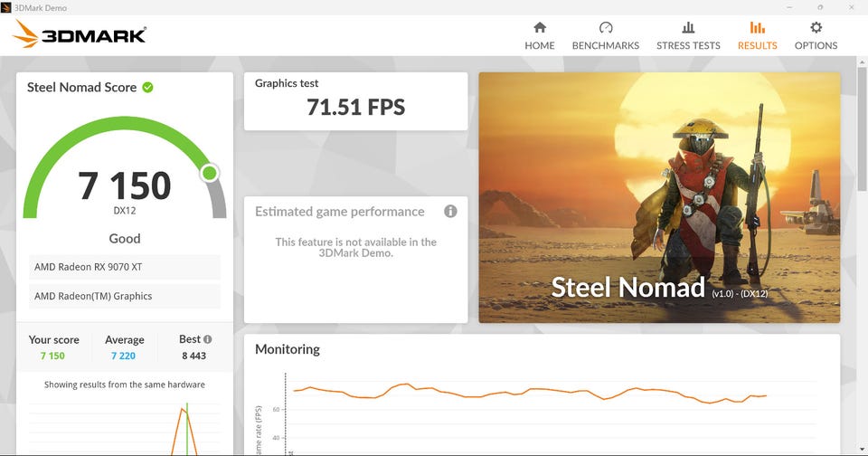Open the OPTIONS gear icon
This screenshot has width=868, height=456.
click(816, 28)
